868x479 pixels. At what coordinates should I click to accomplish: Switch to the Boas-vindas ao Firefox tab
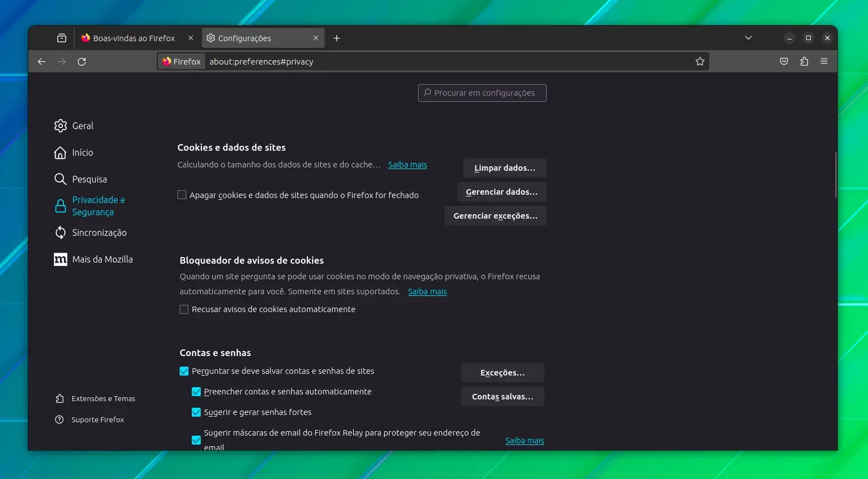point(133,38)
